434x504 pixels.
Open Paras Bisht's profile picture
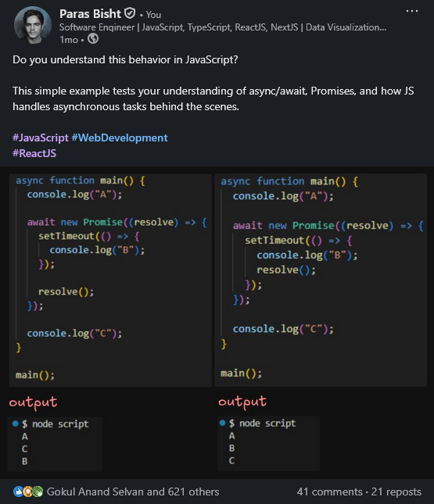32,25
